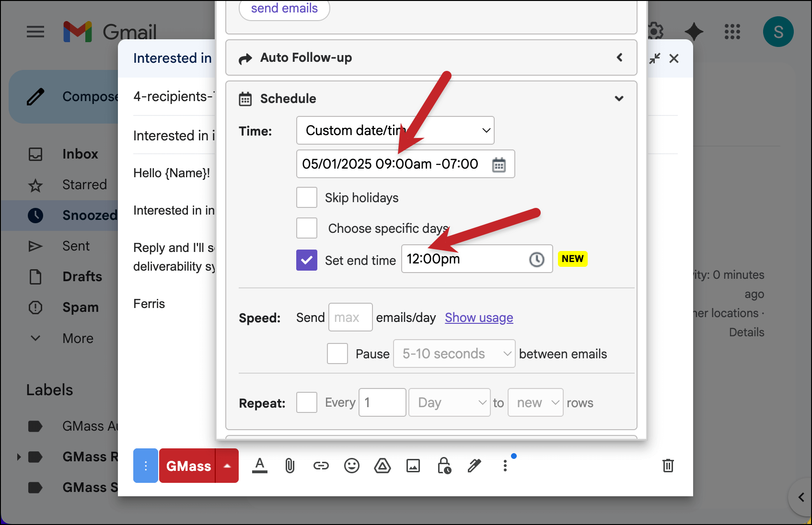Open the Inbox folder

[80, 154]
